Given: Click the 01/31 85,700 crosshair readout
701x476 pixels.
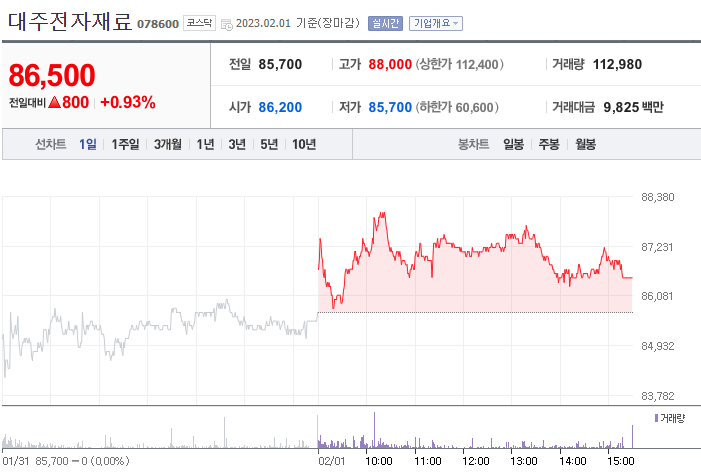Looking at the screenshot, I should click(x=66, y=461).
